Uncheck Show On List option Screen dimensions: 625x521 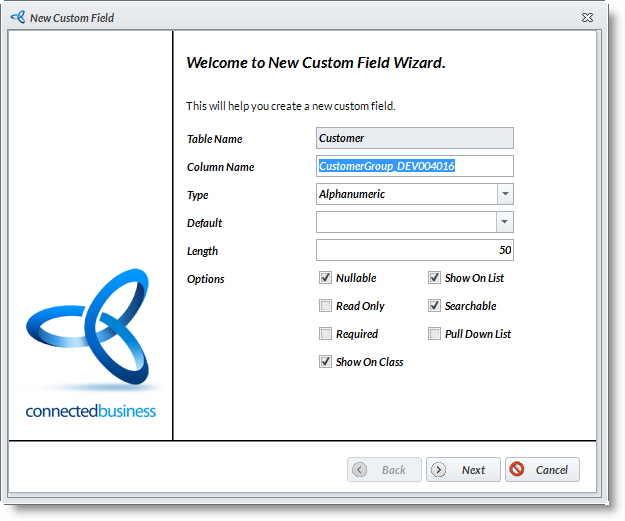pos(434,278)
